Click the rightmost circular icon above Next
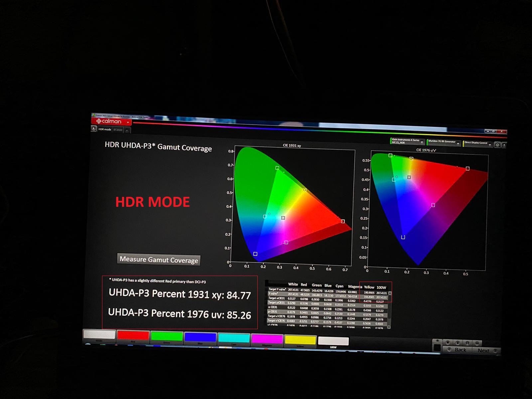This screenshot has height=399, width=532. click(x=477, y=343)
